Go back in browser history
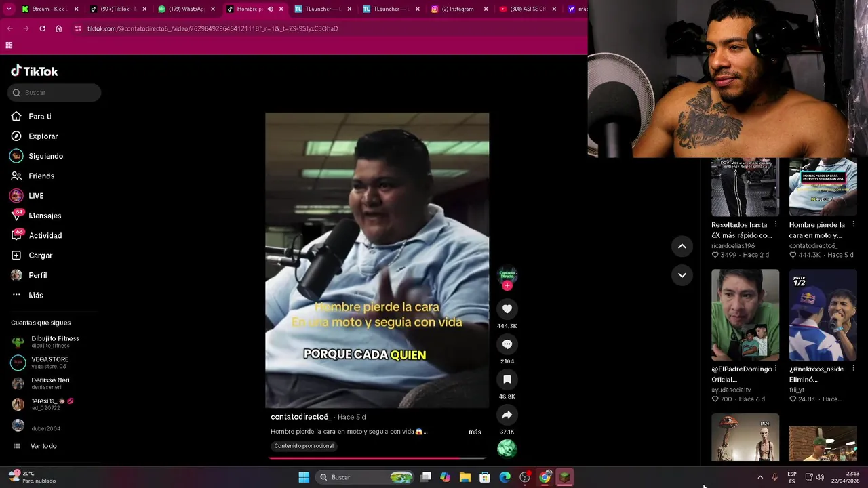This screenshot has width=868, height=488. click(9, 28)
